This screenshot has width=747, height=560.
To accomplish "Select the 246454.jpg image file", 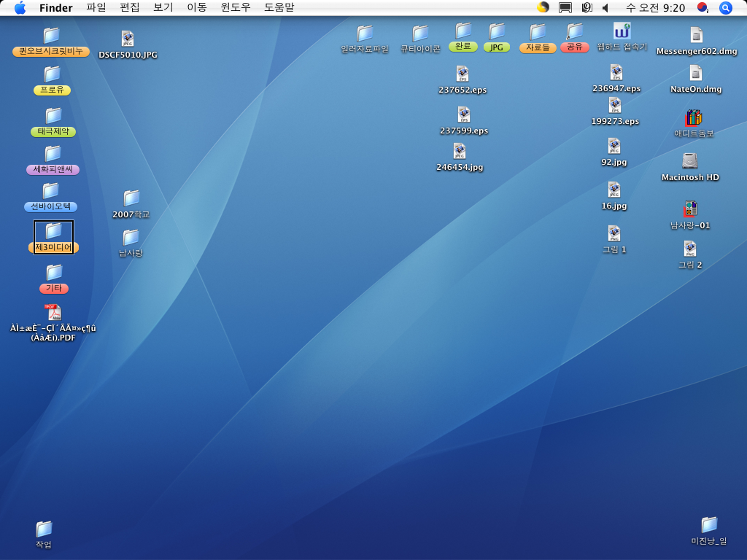I will pos(460,152).
